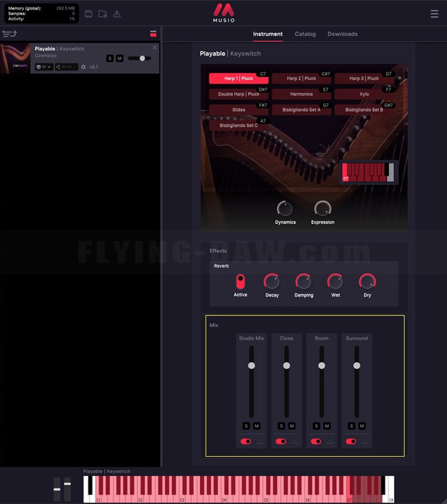
Task: Solo the Surround mic channel
Action: tap(352, 426)
